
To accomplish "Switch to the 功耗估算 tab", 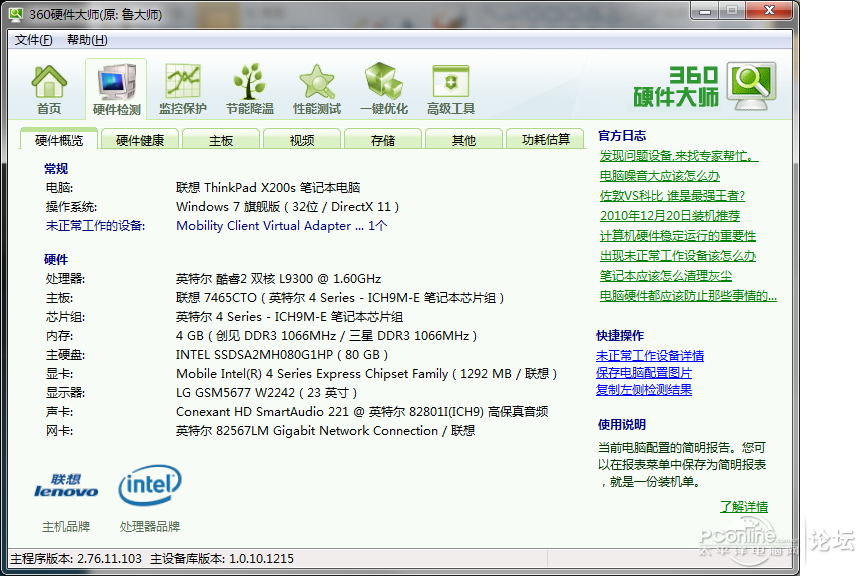I will click(x=546, y=140).
